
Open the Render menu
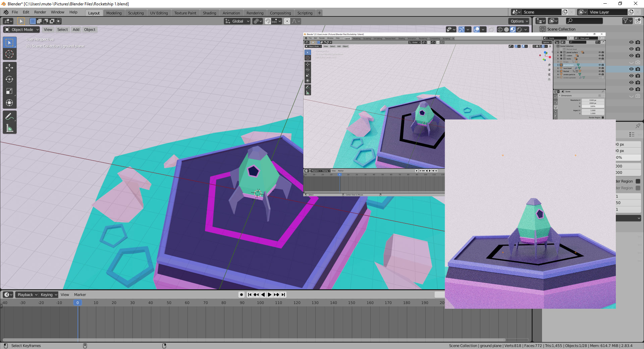point(40,12)
